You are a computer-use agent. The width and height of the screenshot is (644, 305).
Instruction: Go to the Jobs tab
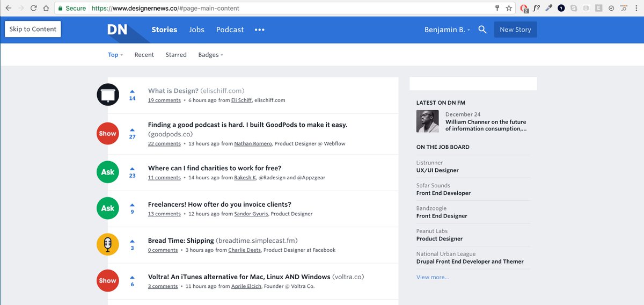(x=196, y=30)
